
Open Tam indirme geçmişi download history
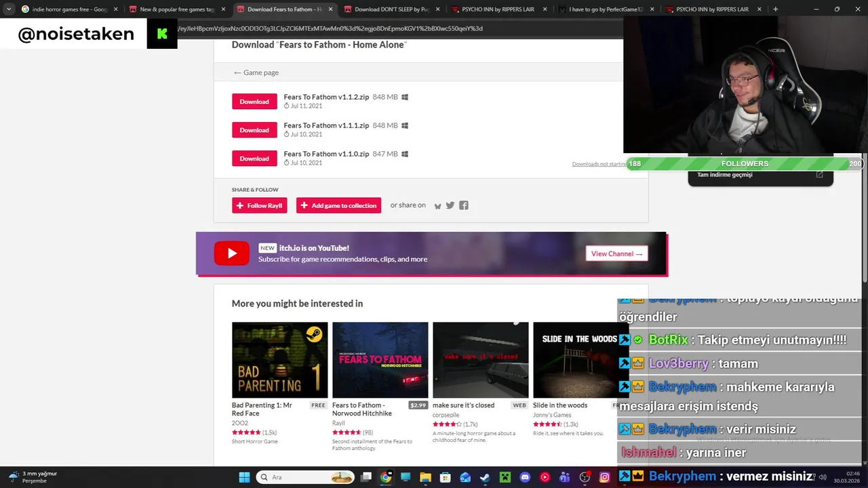725,175
